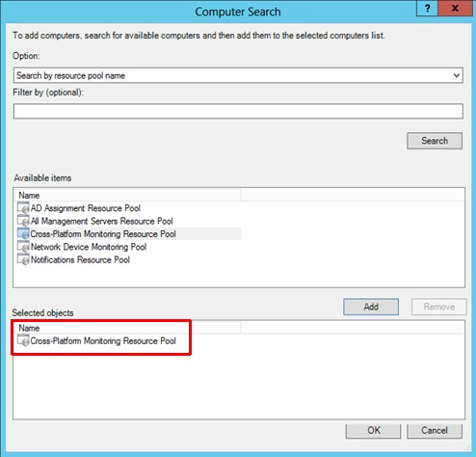Click the Notifications Resource Pool icon

click(x=23, y=259)
